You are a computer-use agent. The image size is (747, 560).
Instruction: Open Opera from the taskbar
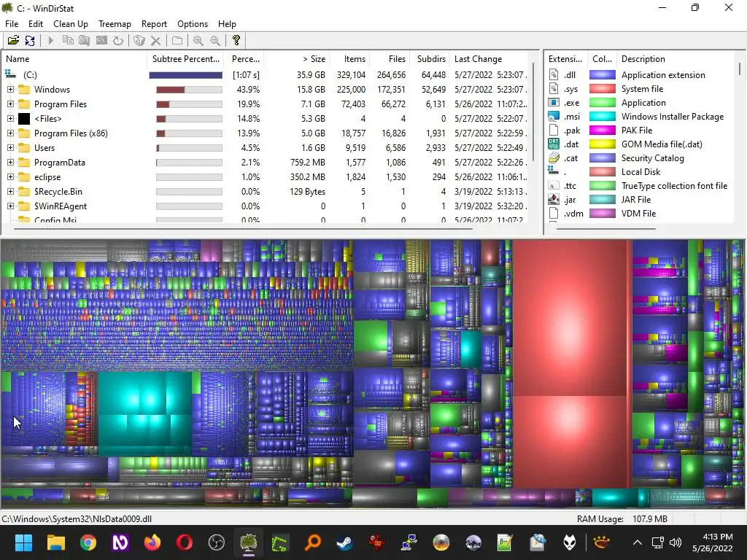point(185,542)
